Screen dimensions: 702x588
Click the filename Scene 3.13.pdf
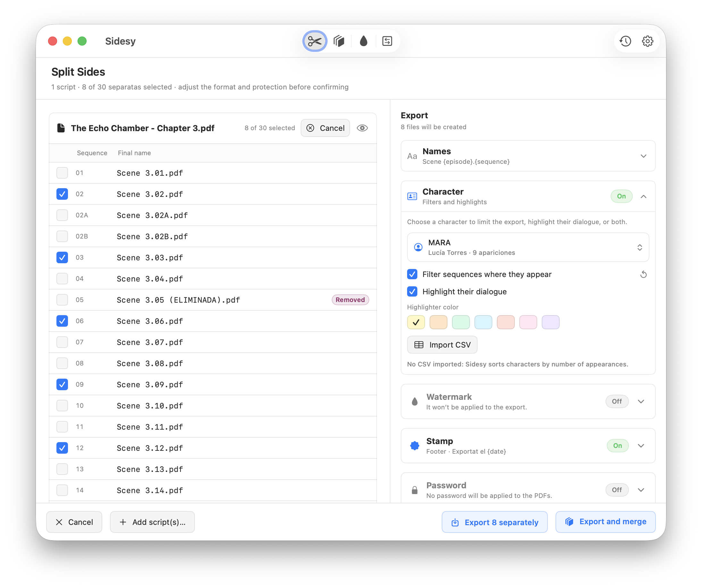(x=150, y=469)
